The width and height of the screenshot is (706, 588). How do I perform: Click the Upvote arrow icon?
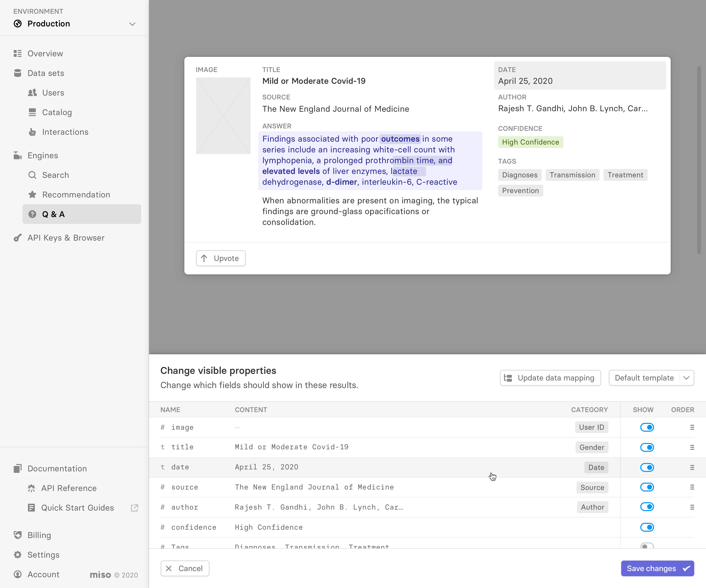click(204, 258)
